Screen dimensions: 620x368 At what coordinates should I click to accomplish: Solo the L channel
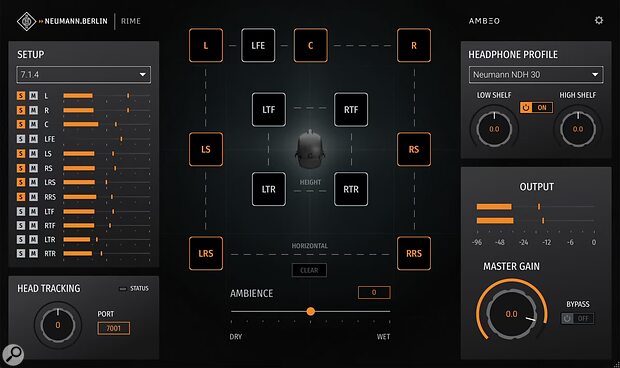click(21, 96)
